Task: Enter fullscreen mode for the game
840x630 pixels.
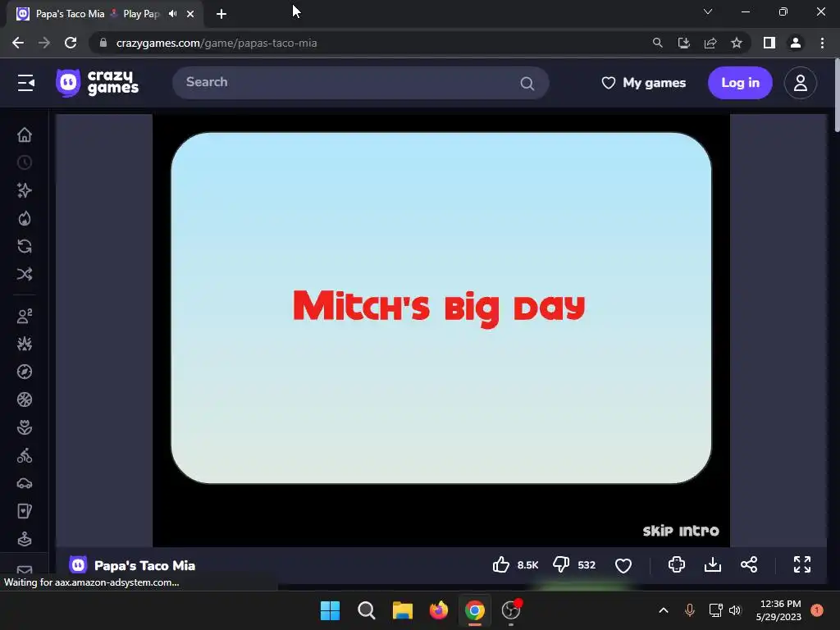Action: 802,564
